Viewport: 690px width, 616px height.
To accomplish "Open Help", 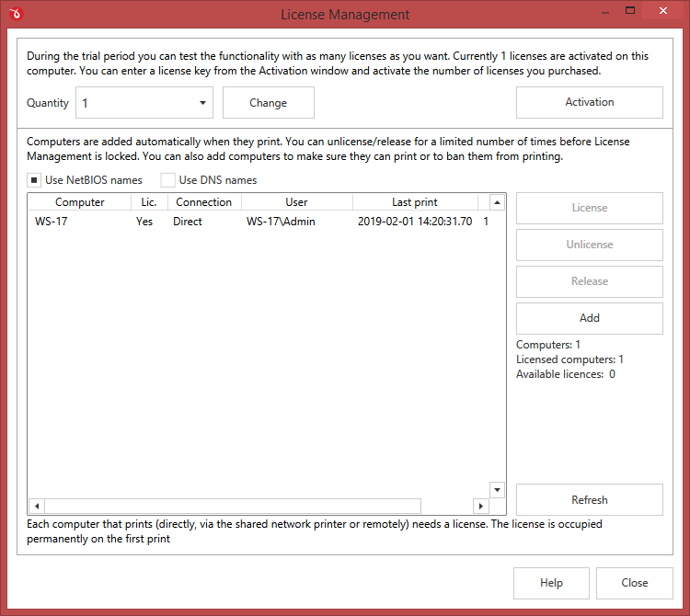I will [x=551, y=583].
